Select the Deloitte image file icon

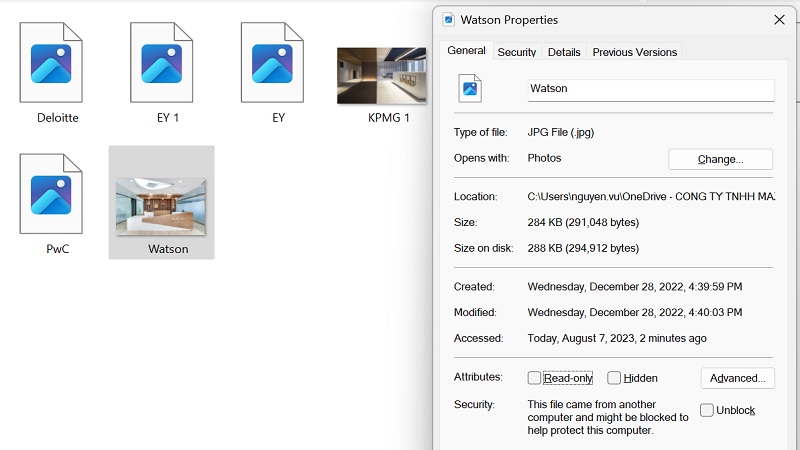click(x=51, y=62)
